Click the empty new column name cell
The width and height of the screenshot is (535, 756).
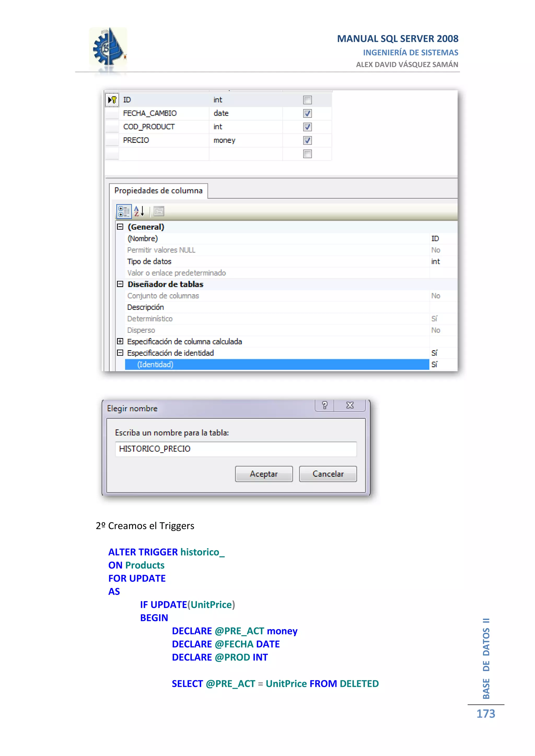coord(164,154)
